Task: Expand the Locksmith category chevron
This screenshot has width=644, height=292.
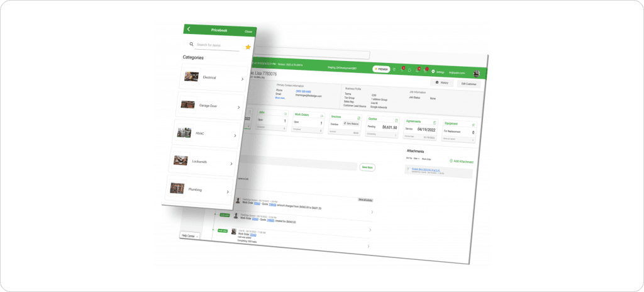Action: point(231,163)
